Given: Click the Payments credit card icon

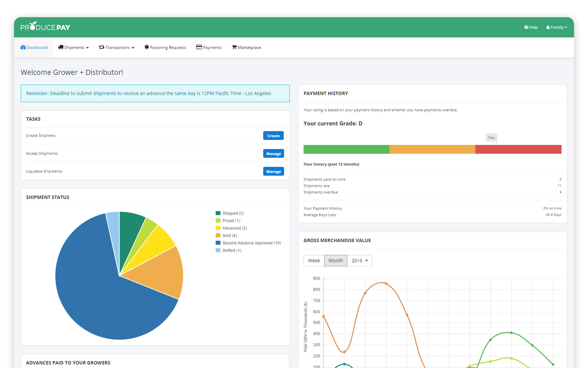Looking at the screenshot, I should [199, 47].
